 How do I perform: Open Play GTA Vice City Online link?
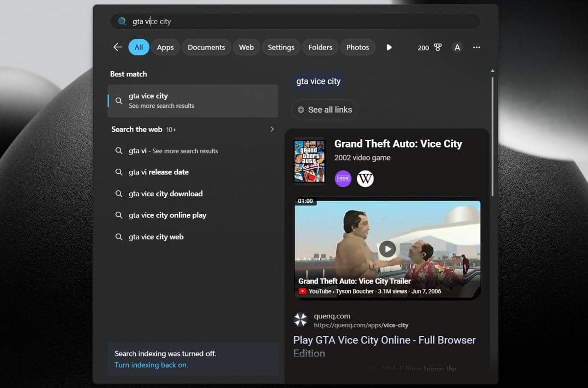point(385,346)
